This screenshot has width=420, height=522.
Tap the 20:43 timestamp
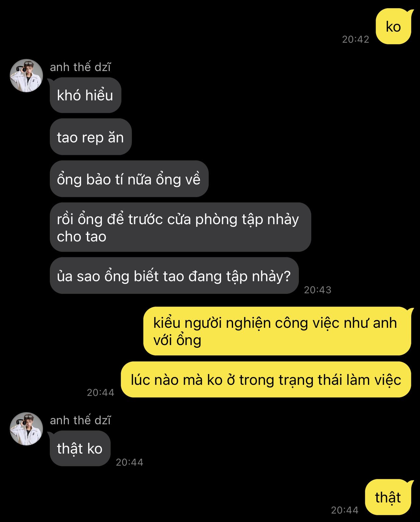pyautogui.click(x=318, y=290)
